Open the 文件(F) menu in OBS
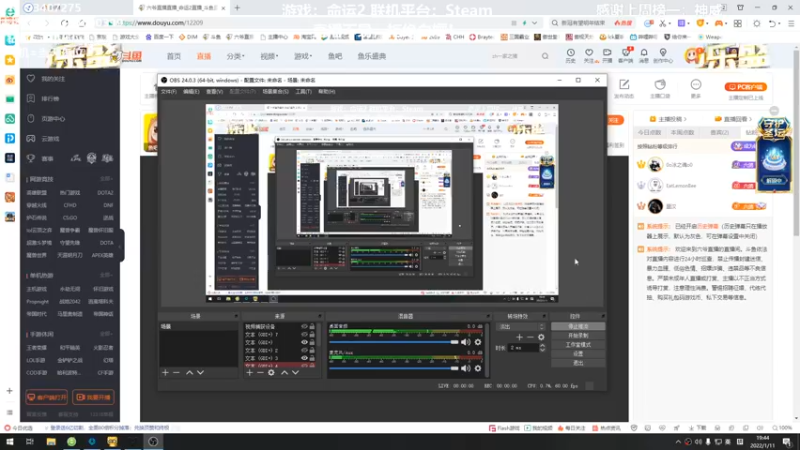The width and height of the screenshot is (800, 450). point(168,92)
